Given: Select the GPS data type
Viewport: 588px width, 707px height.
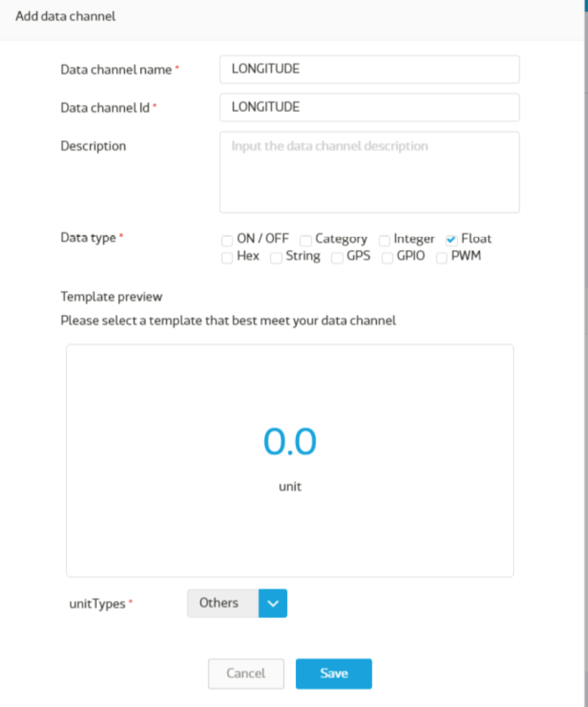Looking at the screenshot, I should coord(337,258).
